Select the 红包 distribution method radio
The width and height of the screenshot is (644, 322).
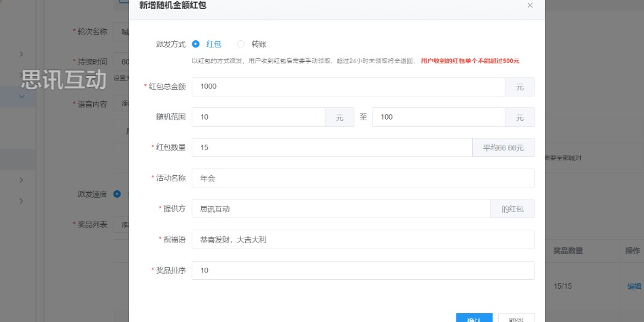pyautogui.click(x=196, y=44)
